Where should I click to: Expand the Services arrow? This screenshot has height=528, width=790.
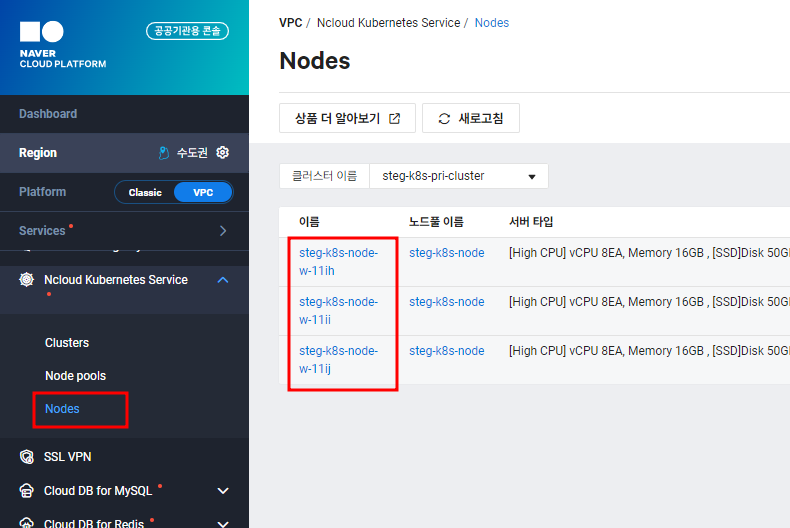(223, 231)
